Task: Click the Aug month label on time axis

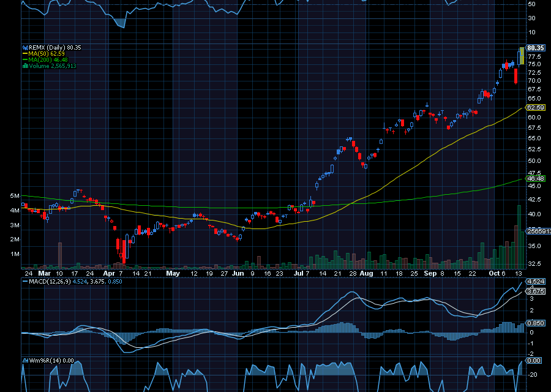Action: click(366, 273)
